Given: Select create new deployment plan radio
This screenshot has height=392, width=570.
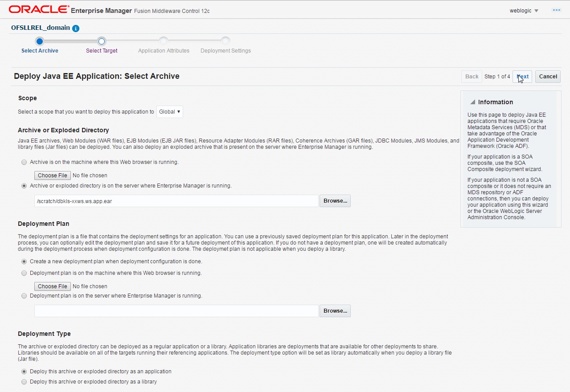Looking at the screenshot, I should coord(24,261).
